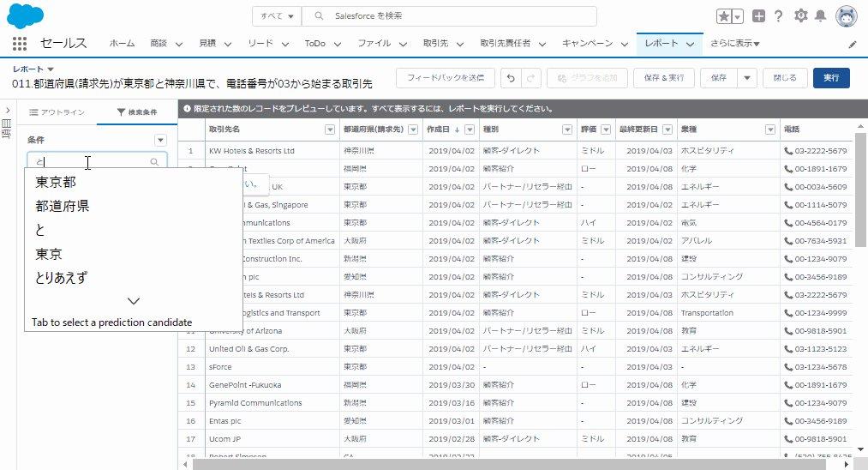Screen dimensions: 868x470
Task: Expand more IME candidates chevron
Action: pyautogui.click(x=134, y=301)
